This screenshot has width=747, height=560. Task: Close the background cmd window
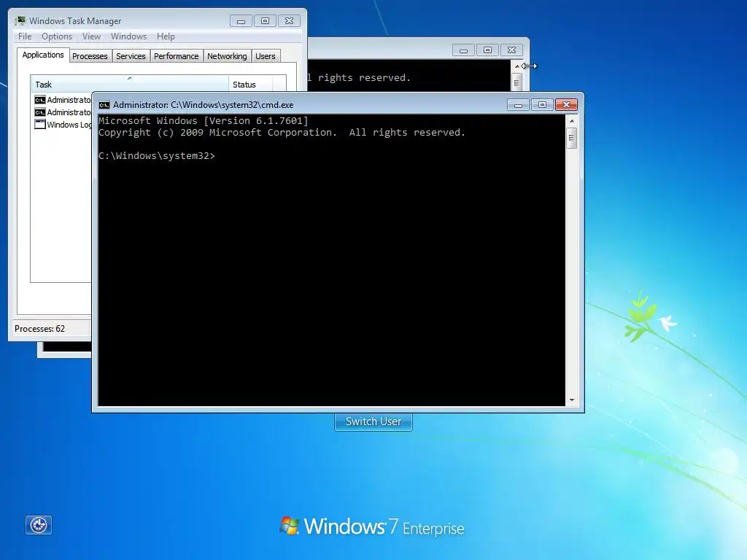tap(511, 50)
